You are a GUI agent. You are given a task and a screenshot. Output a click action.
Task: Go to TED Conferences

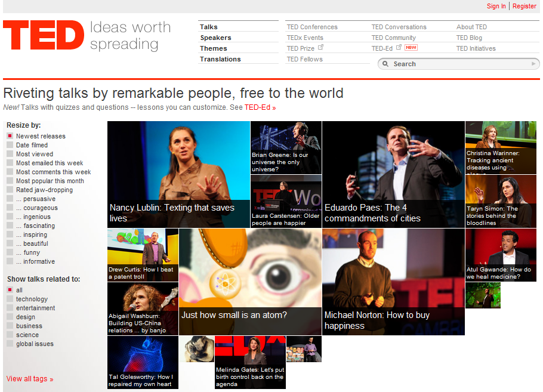coord(312,27)
